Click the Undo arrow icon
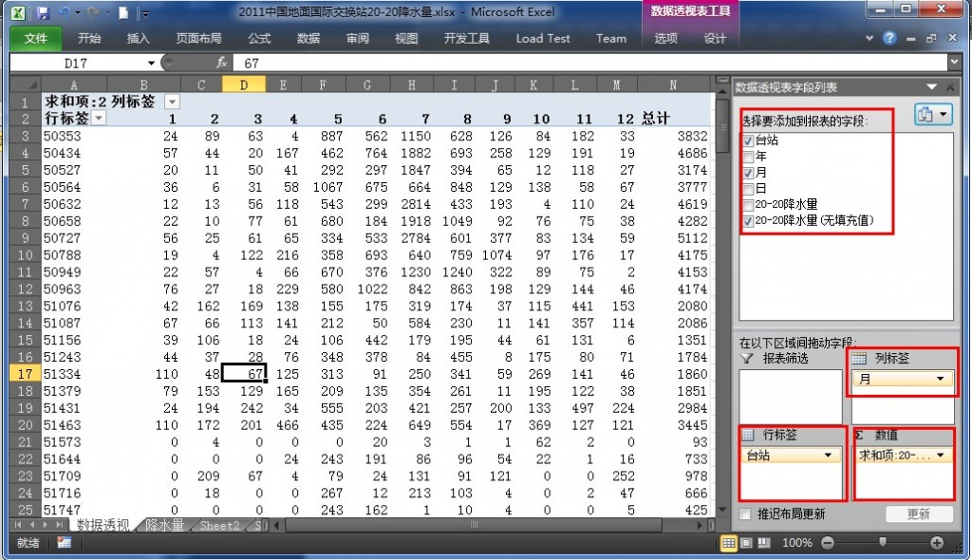Image resolution: width=972 pixels, height=560 pixels. coord(65,13)
